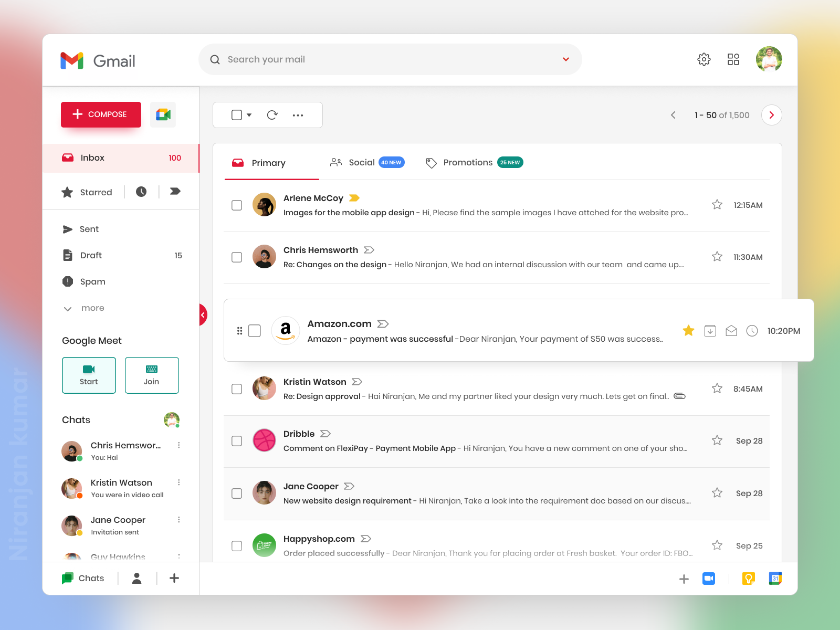Viewport: 840px width, 630px height.
Task: Click the plus icon next to contacts in sidebar
Action: coord(174,578)
